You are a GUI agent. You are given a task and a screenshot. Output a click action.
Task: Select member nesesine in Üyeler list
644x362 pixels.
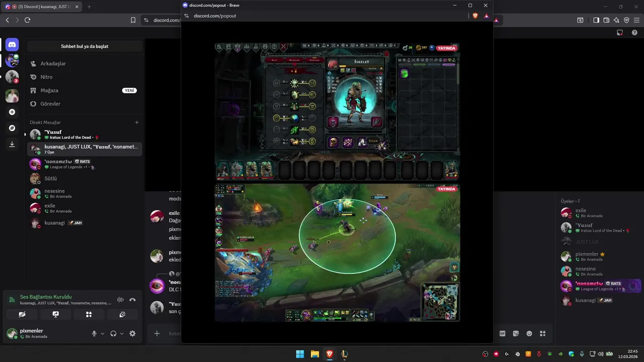(600, 271)
